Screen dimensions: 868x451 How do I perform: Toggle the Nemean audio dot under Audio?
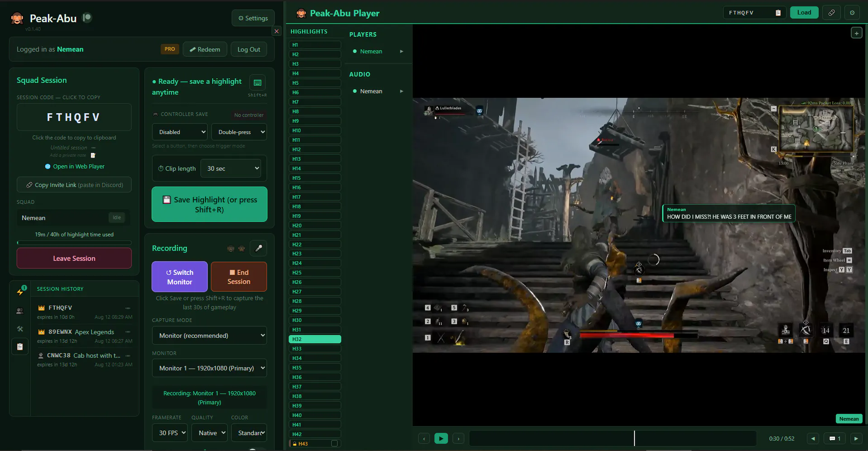tap(355, 91)
